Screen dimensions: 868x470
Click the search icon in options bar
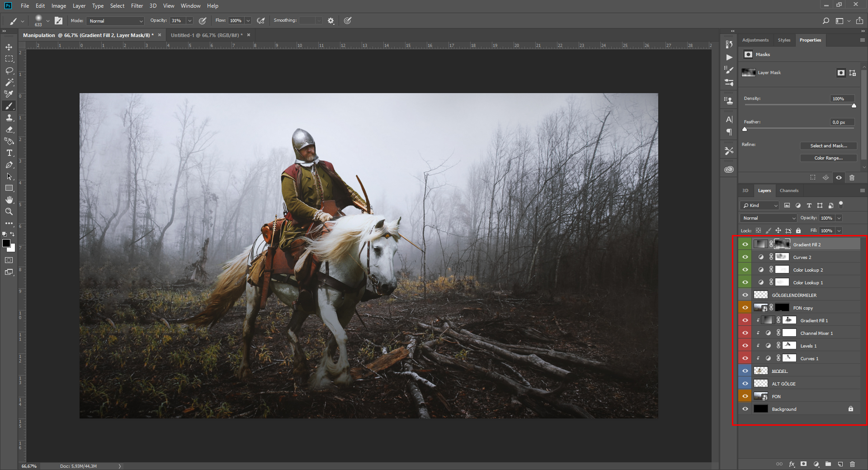[x=826, y=21]
